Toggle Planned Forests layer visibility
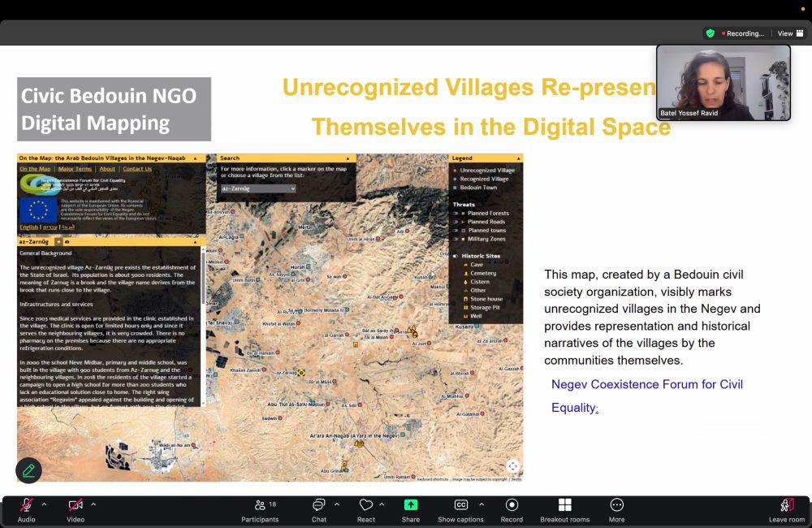This screenshot has height=528, width=812. [456, 213]
